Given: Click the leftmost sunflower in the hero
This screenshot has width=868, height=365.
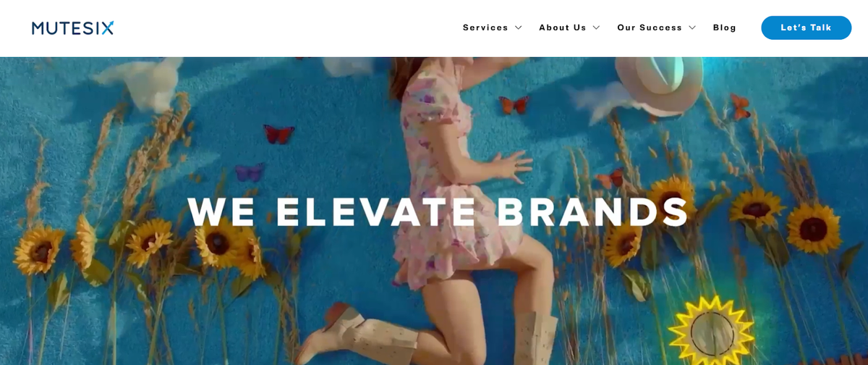Looking at the screenshot, I should (38, 249).
